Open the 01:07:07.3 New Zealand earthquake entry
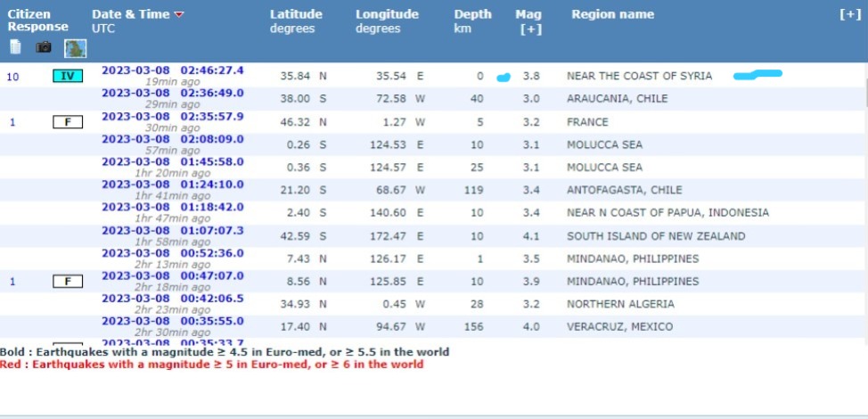The image size is (868, 419). [x=172, y=230]
